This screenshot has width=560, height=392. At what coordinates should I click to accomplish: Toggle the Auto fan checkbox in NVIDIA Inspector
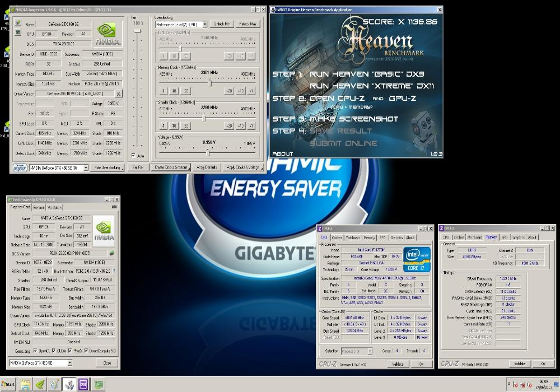pyautogui.click(x=133, y=156)
